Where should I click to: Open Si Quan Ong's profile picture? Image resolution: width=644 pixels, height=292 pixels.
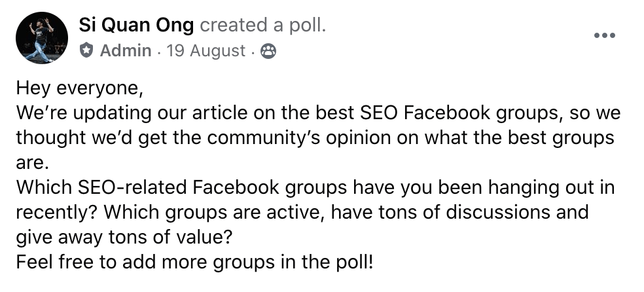(x=41, y=37)
